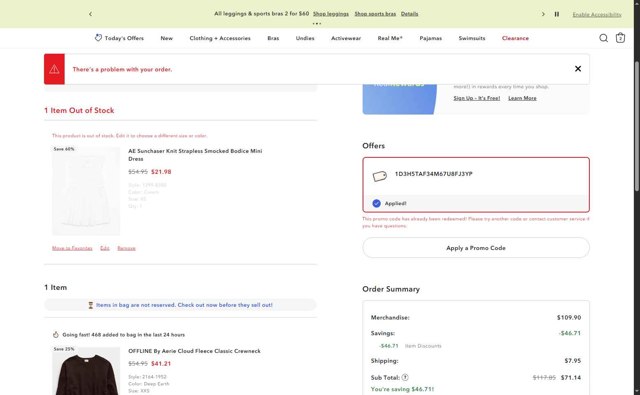Screen dimensions: 640x395
Task: Open the Swimsuits menu
Action: (472, 38)
